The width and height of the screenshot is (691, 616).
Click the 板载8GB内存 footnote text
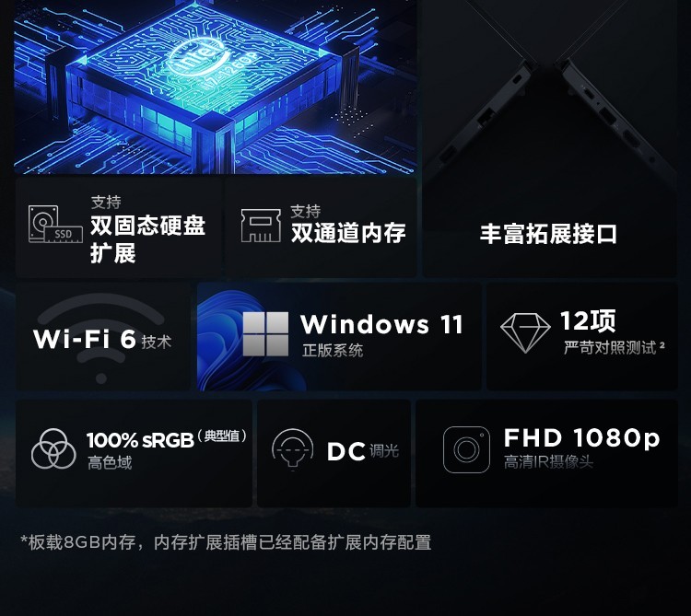pyautogui.click(x=226, y=542)
